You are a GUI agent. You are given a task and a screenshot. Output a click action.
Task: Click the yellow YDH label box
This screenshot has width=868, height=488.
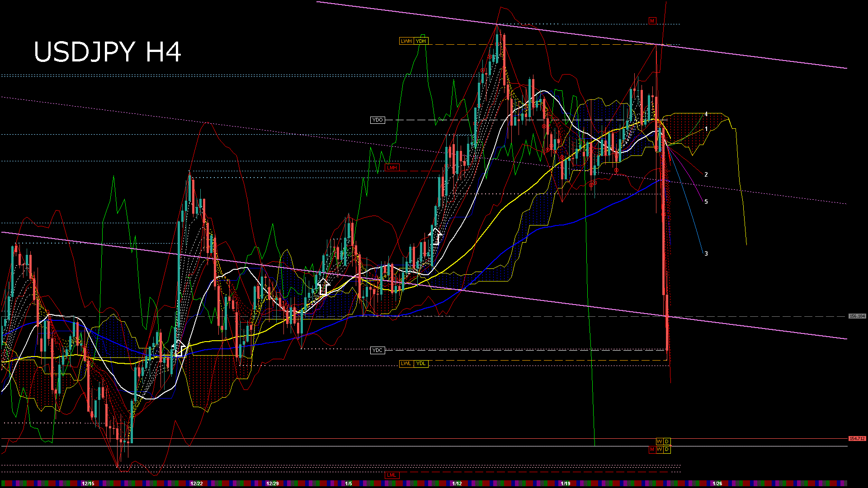[x=421, y=41]
